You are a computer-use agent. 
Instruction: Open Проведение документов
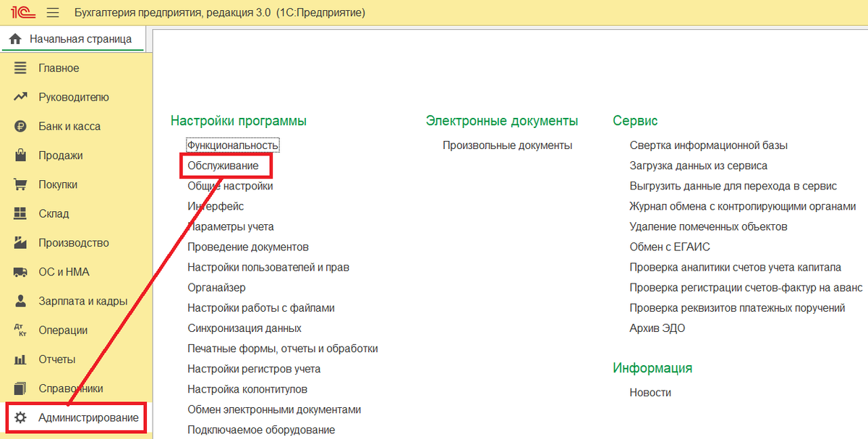click(x=248, y=247)
